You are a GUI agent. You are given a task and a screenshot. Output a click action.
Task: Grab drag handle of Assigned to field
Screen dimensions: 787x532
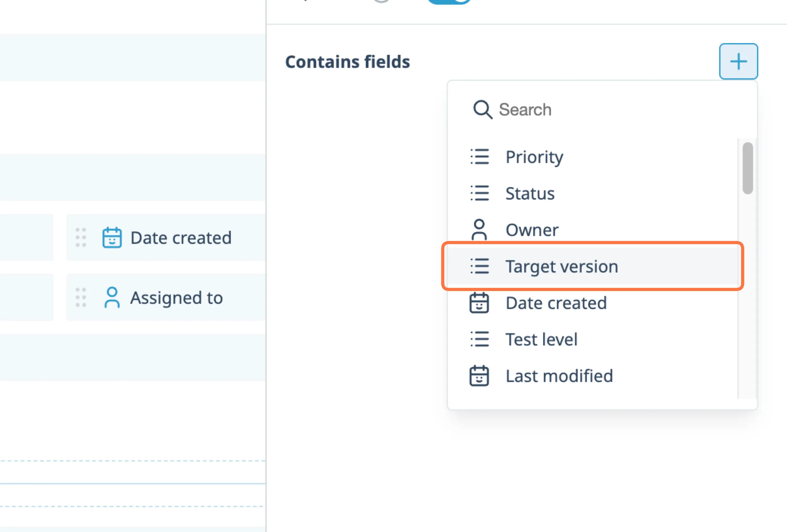click(x=81, y=298)
